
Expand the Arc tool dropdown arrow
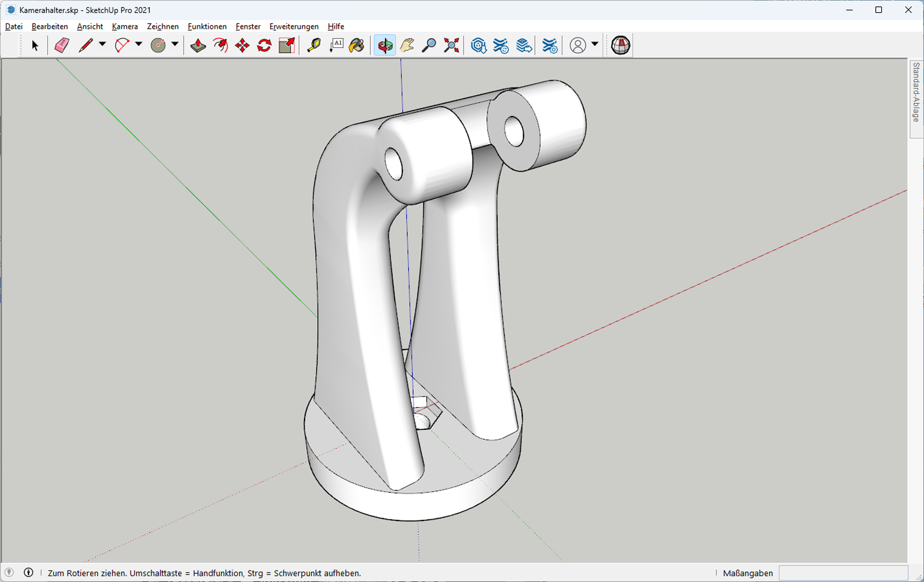[139, 44]
